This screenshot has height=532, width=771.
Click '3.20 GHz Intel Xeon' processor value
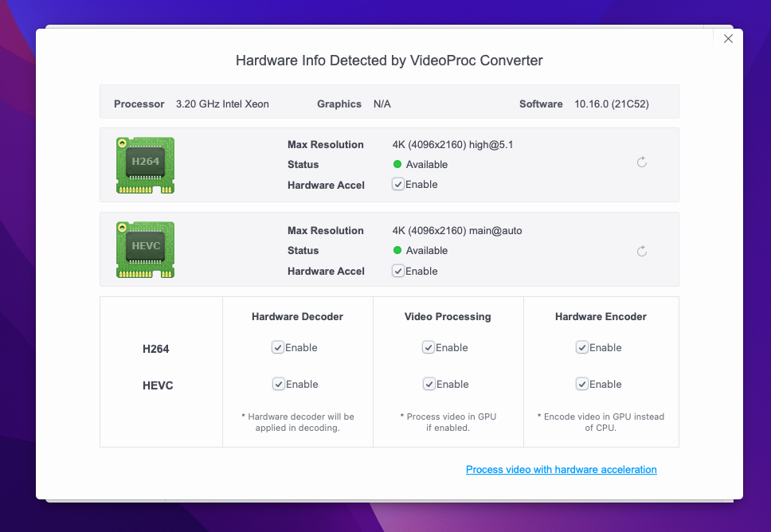tap(222, 104)
